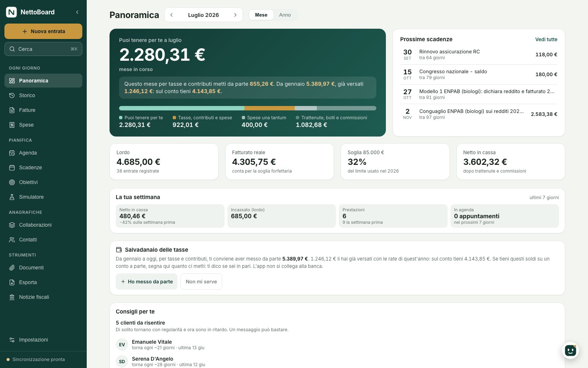Focus the Cerca search field
The width and height of the screenshot is (588, 368).
[x=43, y=49]
